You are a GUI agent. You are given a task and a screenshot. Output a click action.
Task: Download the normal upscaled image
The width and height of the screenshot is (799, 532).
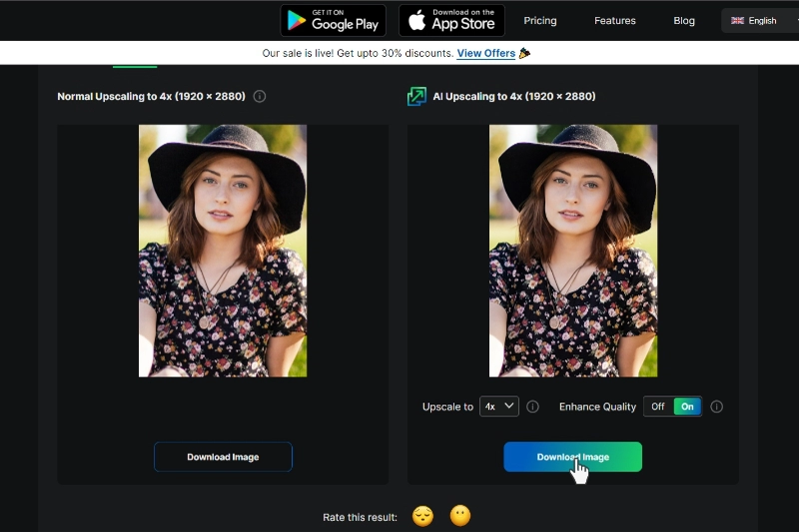coord(223,457)
